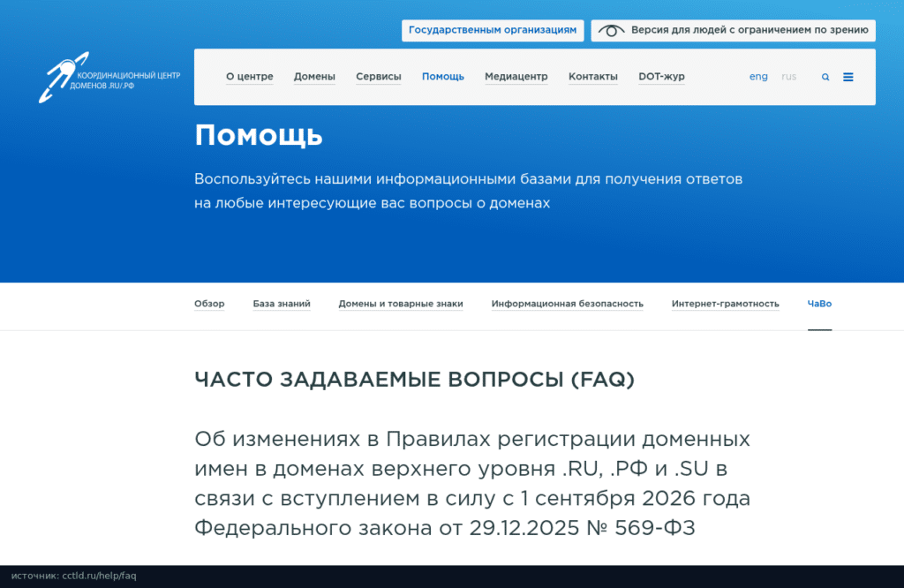The width and height of the screenshot is (904, 588).
Task: Click the Coordination Center logo
Action: click(109, 77)
